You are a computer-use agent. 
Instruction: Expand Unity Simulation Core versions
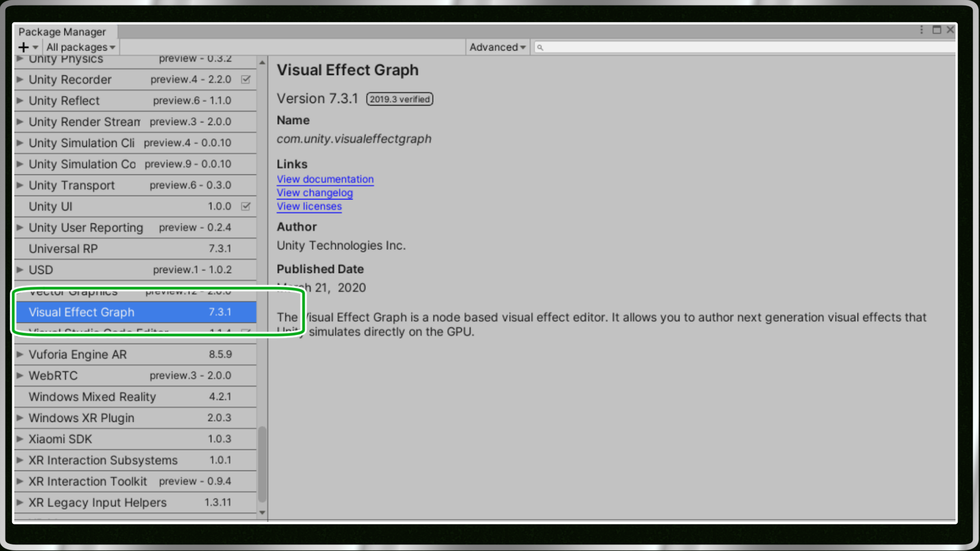pyautogui.click(x=20, y=164)
